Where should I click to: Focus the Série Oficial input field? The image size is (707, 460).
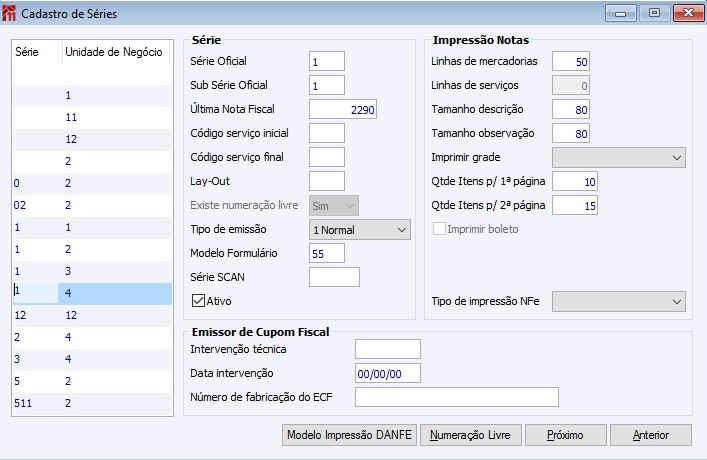[327, 62]
